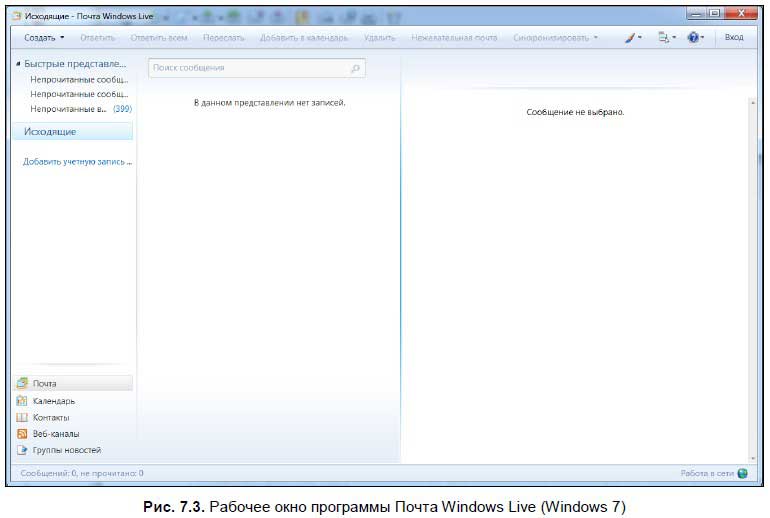Close the Почта Windows Live window

click(x=741, y=14)
